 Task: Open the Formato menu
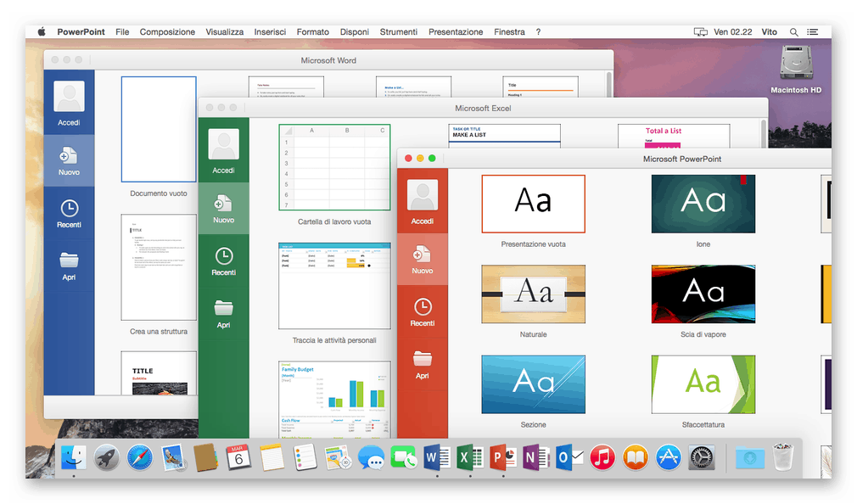pos(312,32)
